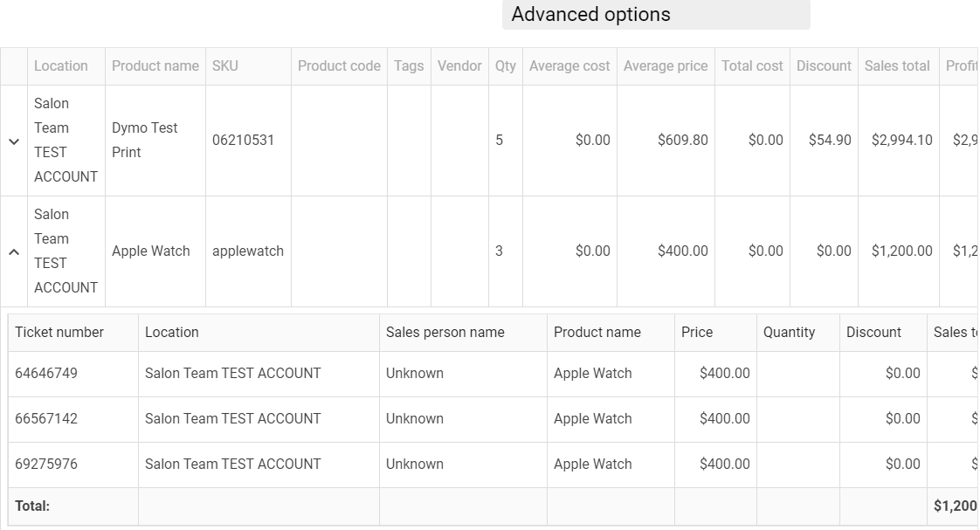Sort by Product code column
The image size is (980, 530).
click(x=339, y=66)
